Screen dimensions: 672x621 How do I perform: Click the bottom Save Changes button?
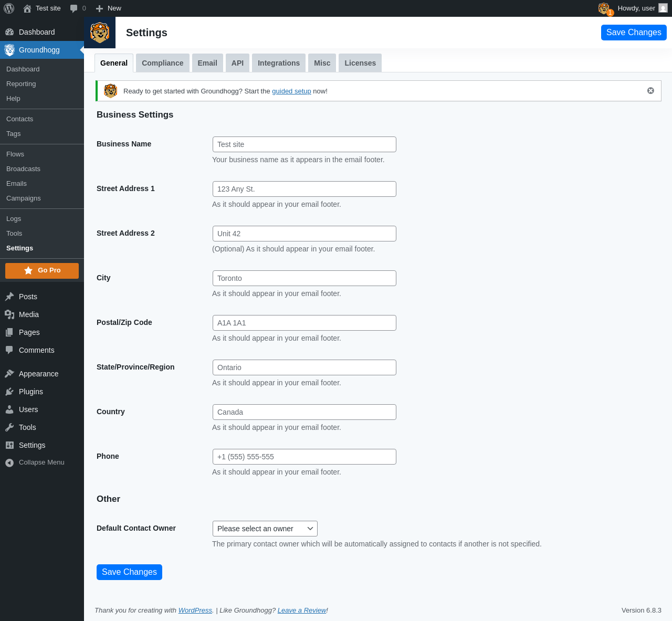pyautogui.click(x=129, y=572)
